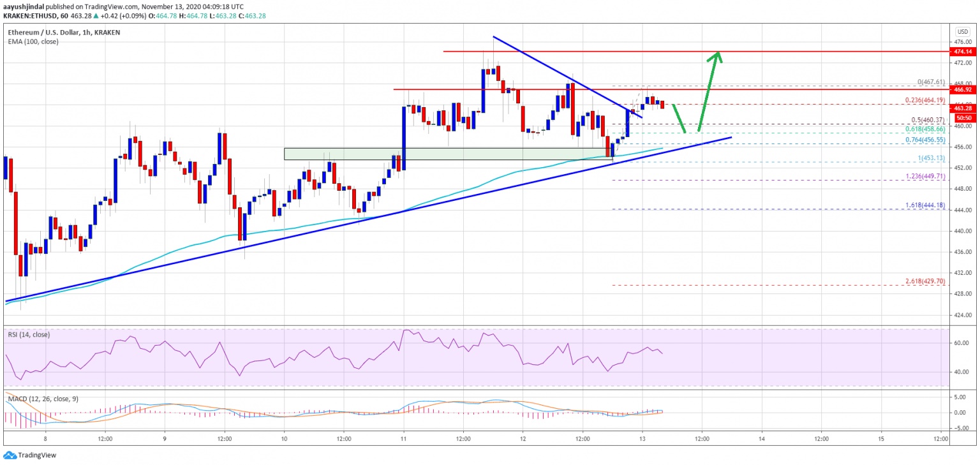Click the date label 11 on the time axis
The height and width of the screenshot is (465, 980).
coord(403,439)
